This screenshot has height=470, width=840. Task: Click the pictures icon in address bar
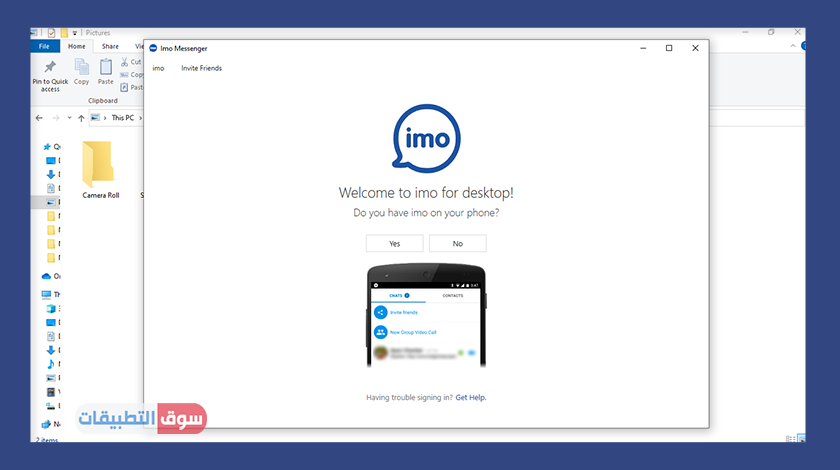coord(95,118)
